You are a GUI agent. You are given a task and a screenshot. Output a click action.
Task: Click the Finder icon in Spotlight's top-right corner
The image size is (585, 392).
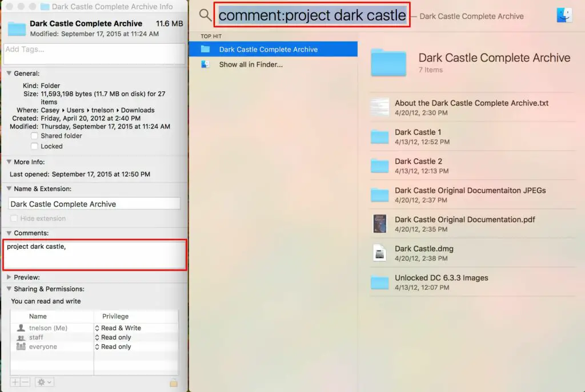[x=564, y=15]
